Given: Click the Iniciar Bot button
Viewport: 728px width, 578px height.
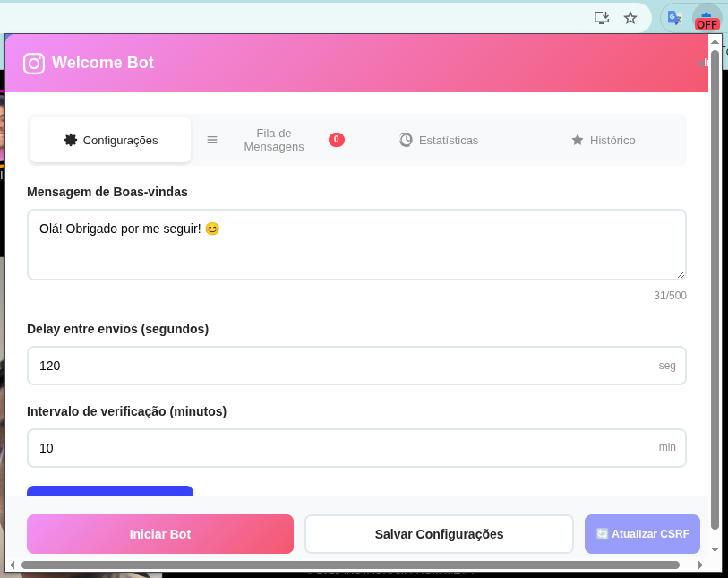Looking at the screenshot, I should [160, 533].
